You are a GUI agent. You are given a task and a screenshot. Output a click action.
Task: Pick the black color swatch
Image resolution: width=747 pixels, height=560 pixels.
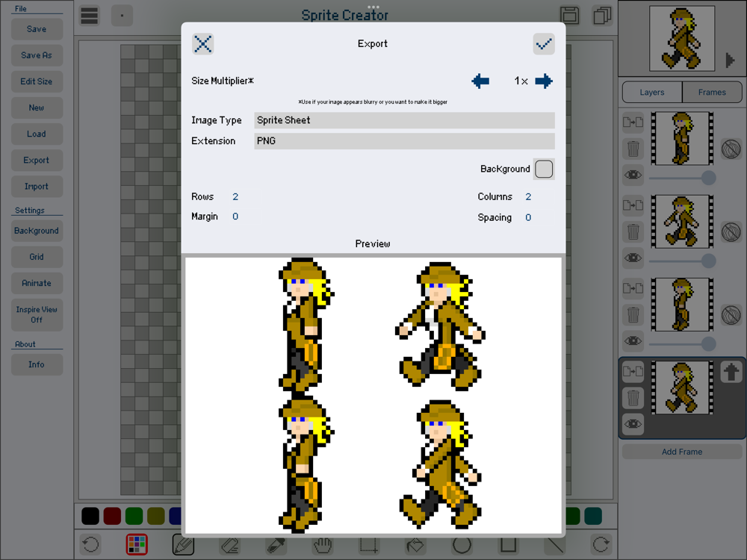[x=90, y=516]
